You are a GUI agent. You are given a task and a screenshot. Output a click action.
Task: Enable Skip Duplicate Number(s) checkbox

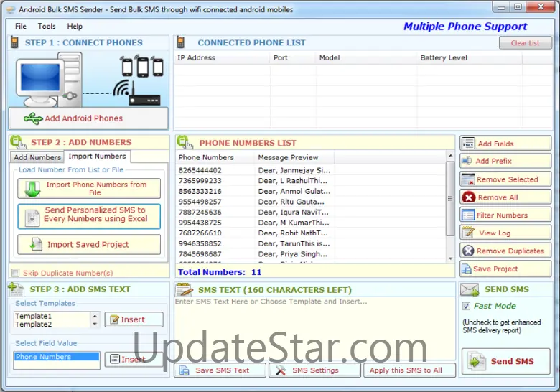pyautogui.click(x=15, y=273)
